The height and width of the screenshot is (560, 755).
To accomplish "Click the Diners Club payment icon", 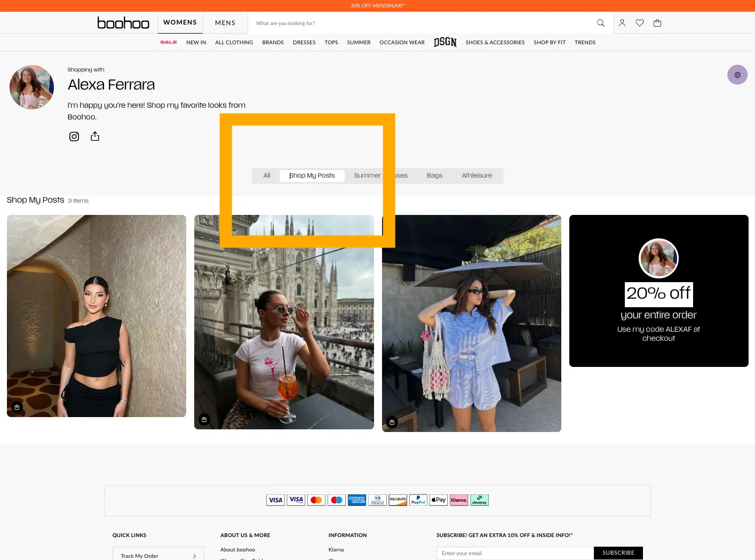I will (377, 500).
